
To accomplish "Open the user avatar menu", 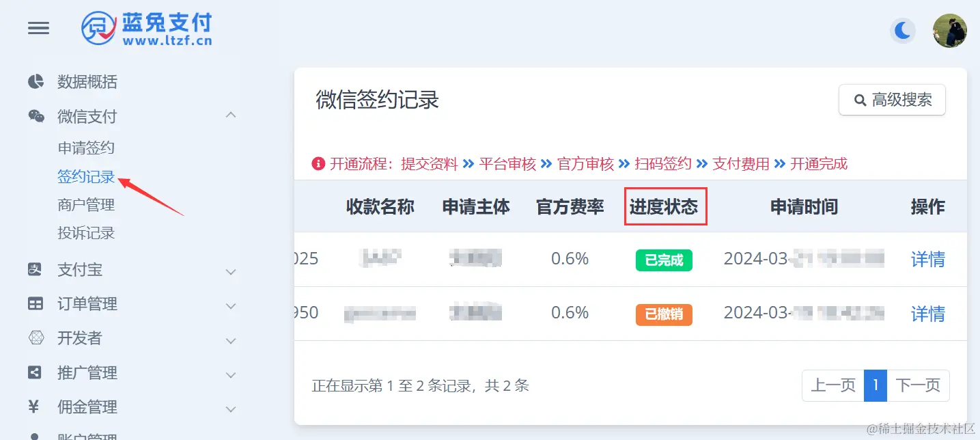I will click(x=950, y=31).
